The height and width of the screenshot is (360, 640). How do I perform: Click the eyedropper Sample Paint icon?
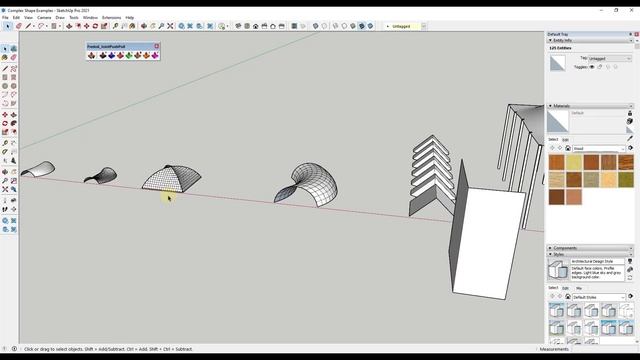[x=630, y=139]
